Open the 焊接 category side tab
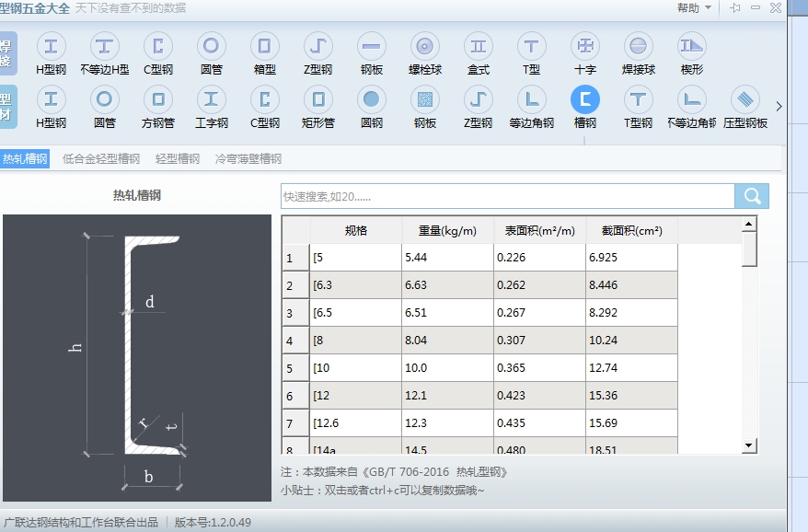808x532 pixels. 7,53
